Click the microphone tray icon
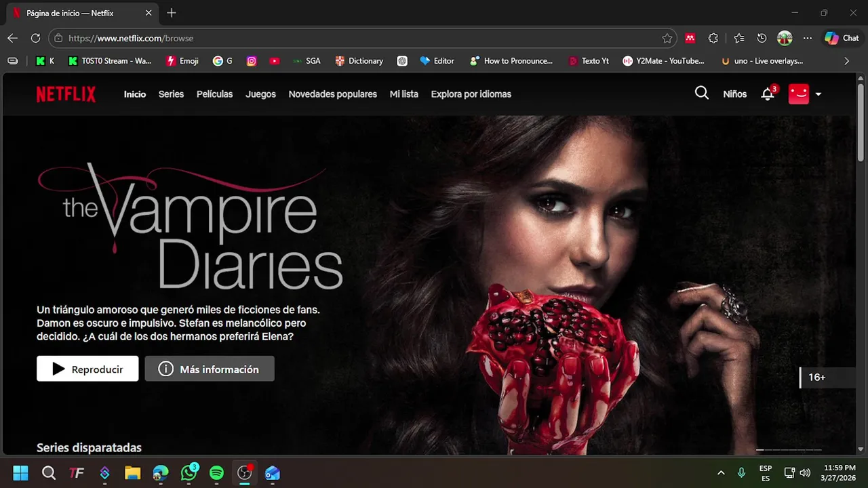 click(x=741, y=473)
